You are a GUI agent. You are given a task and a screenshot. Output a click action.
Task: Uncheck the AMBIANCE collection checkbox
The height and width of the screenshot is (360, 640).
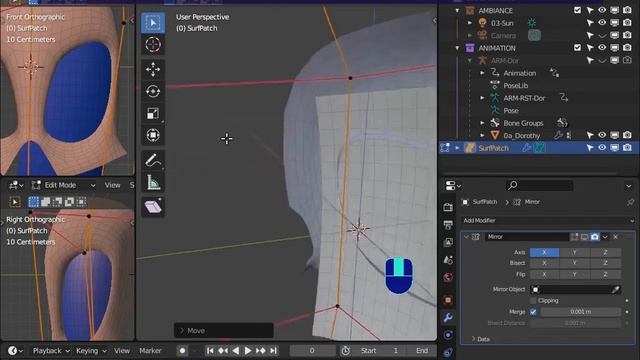pos(577,10)
